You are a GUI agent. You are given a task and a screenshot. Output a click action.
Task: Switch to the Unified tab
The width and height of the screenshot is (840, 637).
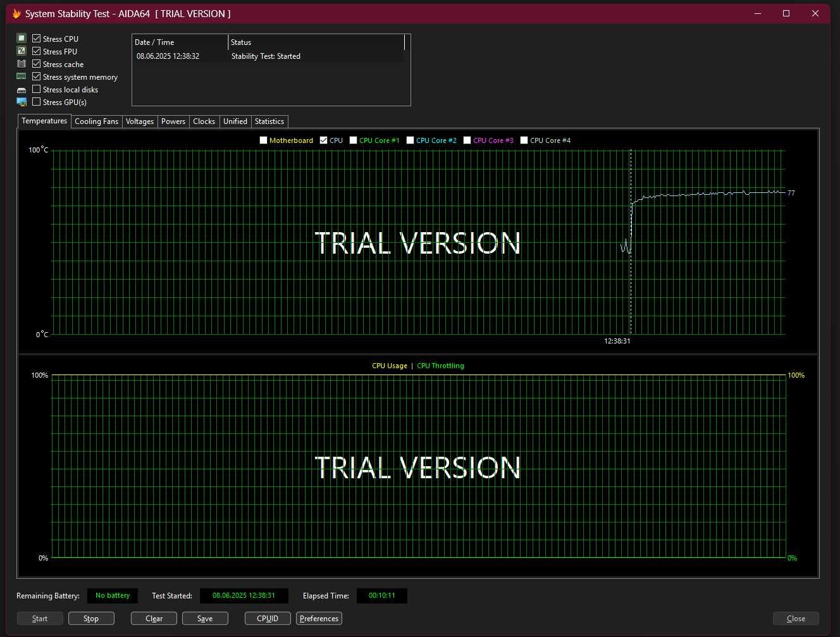click(x=235, y=121)
